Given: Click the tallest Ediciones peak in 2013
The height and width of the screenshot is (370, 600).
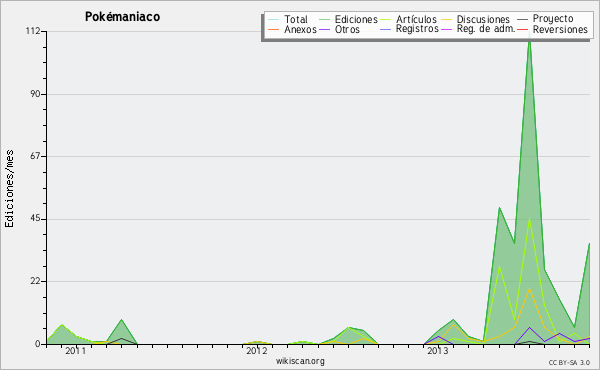Looking at the screenshot, I should (x=530, y=40).
